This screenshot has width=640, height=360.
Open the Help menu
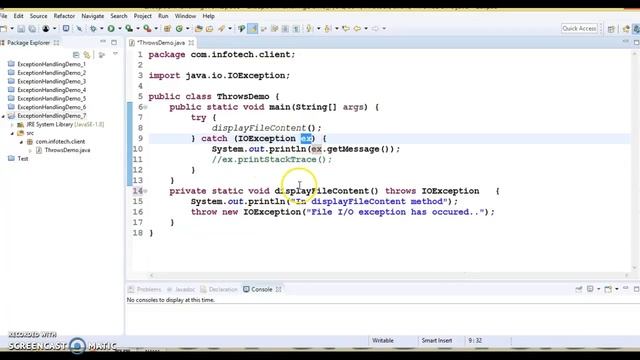click(209, 16)
